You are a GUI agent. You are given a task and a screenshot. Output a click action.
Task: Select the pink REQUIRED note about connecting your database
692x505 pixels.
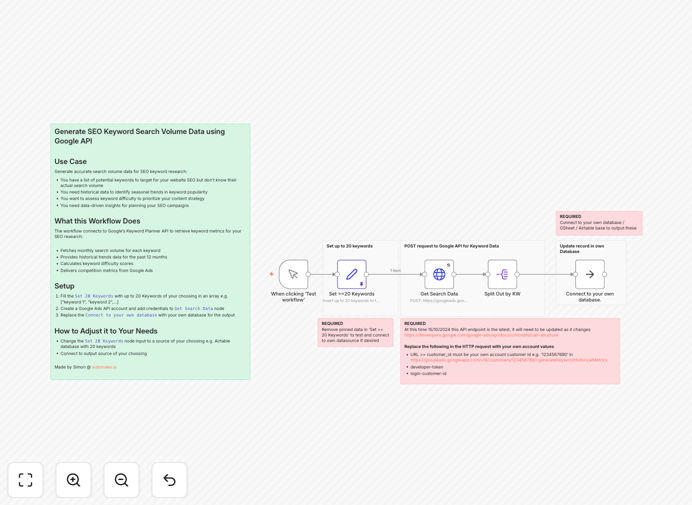599,223
